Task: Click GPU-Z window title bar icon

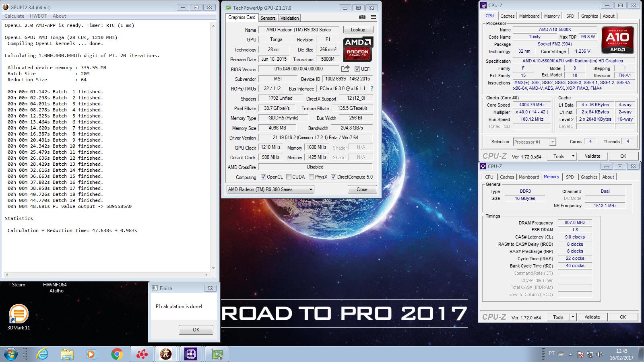Action: (x=228, y=8)
